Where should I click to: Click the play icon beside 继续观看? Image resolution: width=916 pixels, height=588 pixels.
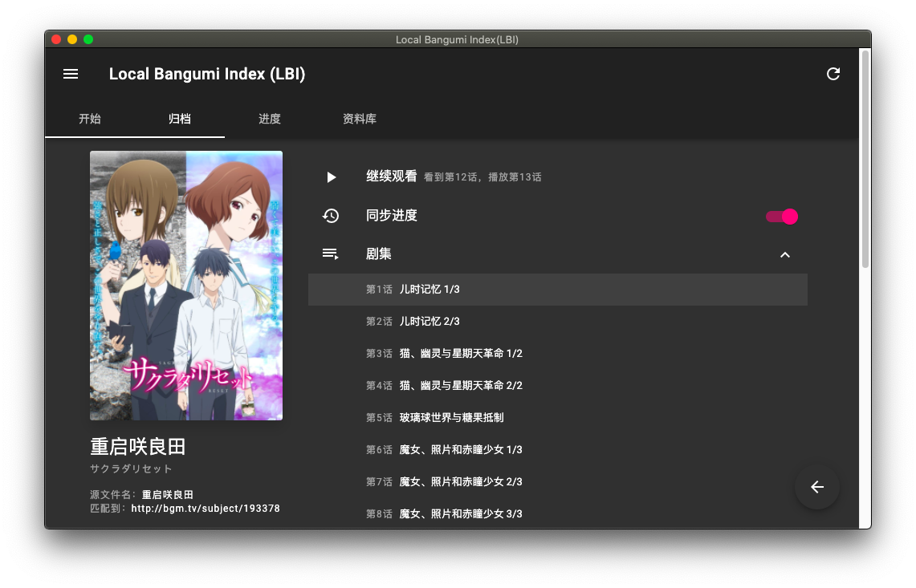[332, 177]
